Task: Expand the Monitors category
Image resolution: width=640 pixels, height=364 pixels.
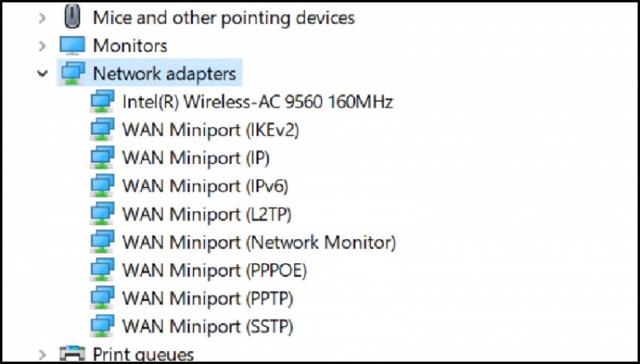Action: (x=42, y=46)
